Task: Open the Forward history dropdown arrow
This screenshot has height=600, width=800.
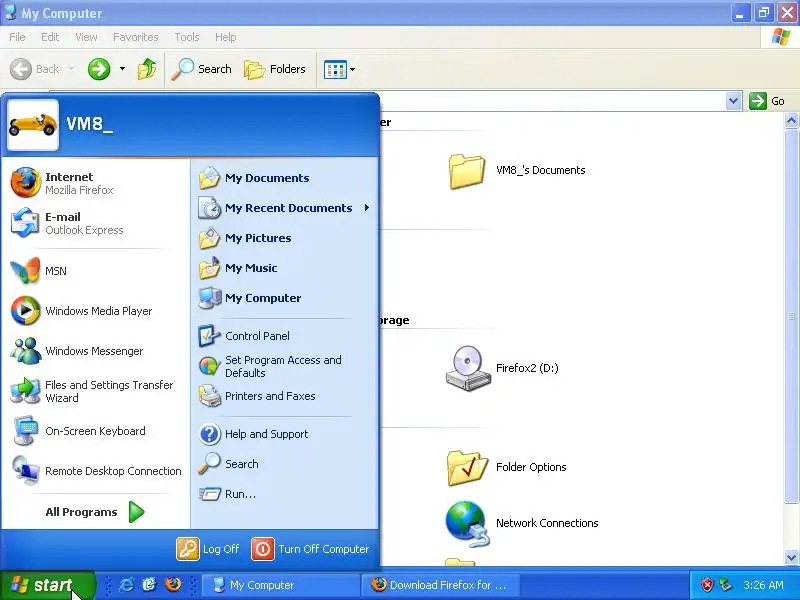Action: pyautogui.click(x=122, y=69)
